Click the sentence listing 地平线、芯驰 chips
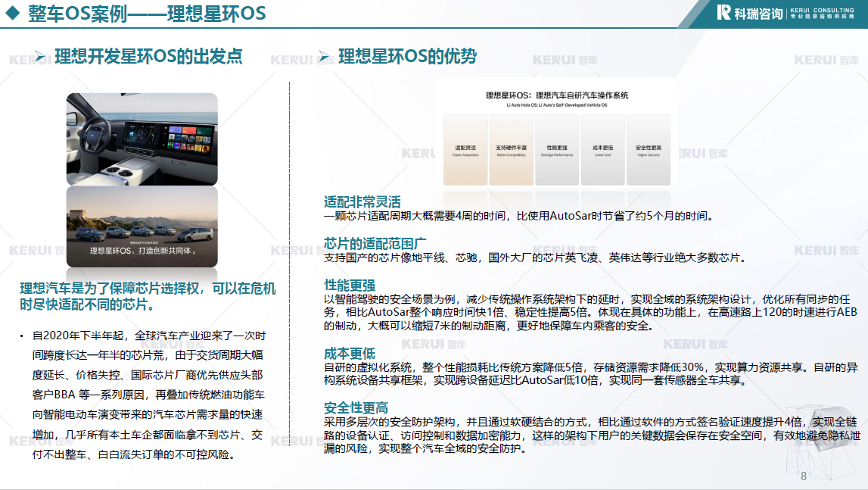 (537, 257)
